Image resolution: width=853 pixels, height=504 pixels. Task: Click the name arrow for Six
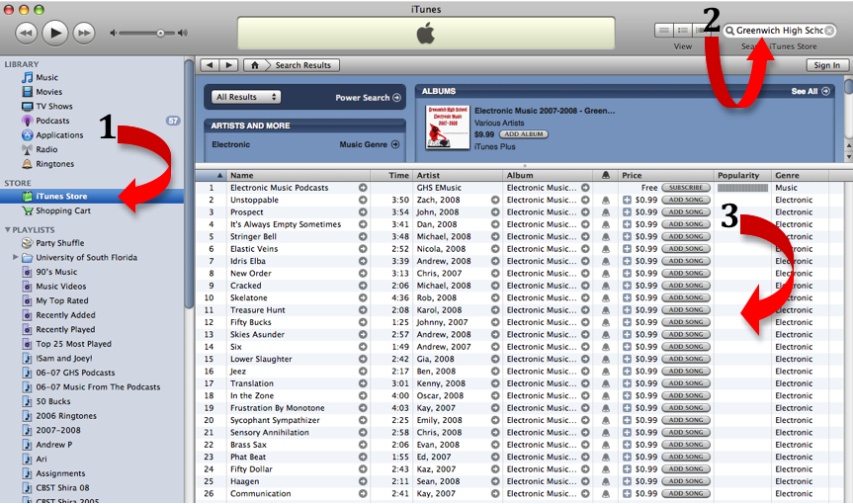point(363,347)
